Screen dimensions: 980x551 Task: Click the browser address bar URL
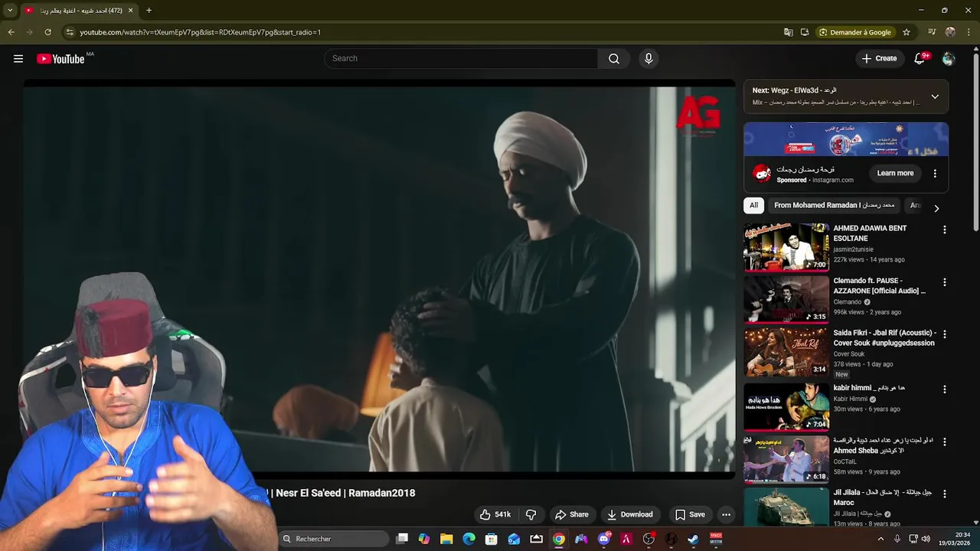200,32
